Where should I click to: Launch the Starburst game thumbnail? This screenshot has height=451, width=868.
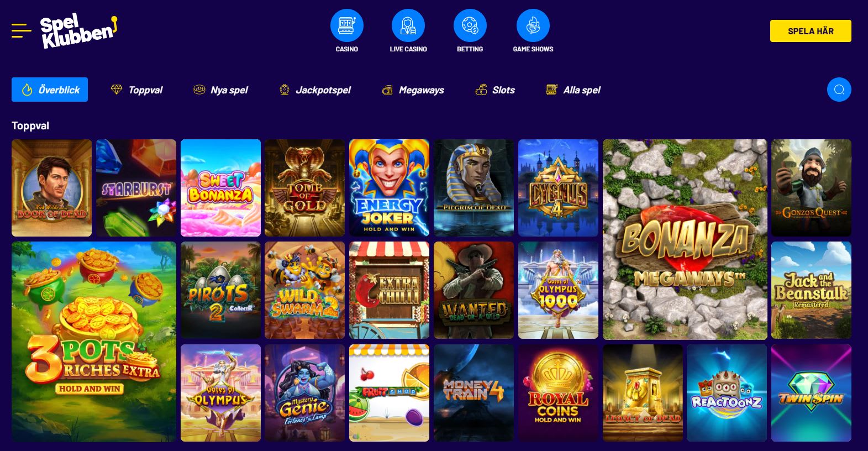click(136, 188)
